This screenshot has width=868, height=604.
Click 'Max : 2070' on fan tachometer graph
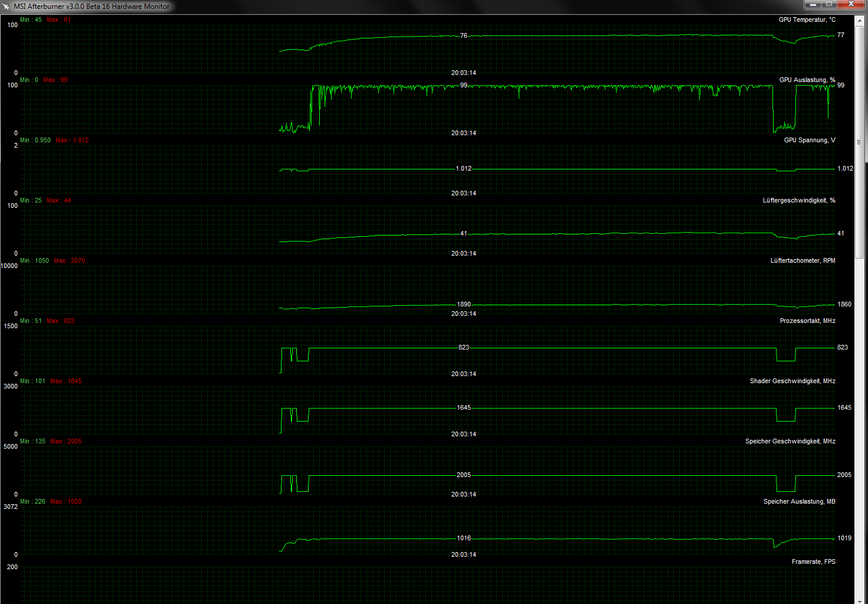pyautogui.click(x=69, y=260)
